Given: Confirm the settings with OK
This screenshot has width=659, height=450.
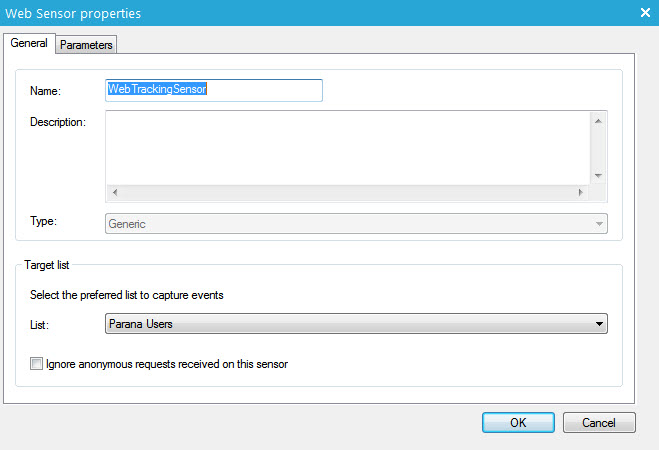Looking at the screenshot, I should point(518,422).
